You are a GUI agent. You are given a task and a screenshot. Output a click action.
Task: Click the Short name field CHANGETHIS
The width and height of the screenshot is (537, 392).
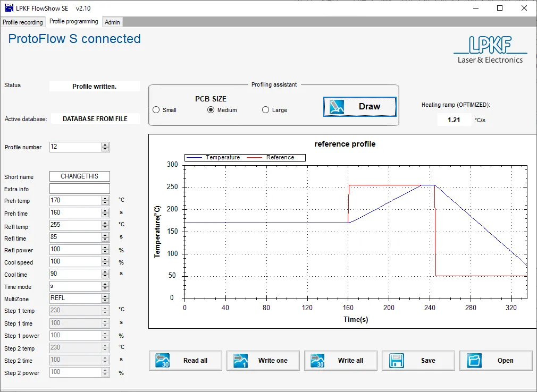click(79, 176)
